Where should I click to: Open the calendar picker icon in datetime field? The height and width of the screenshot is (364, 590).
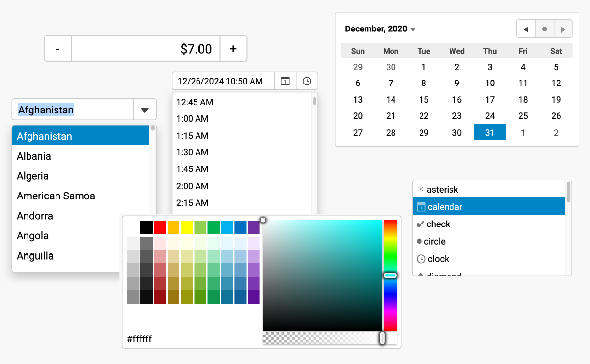click(285, 81)
